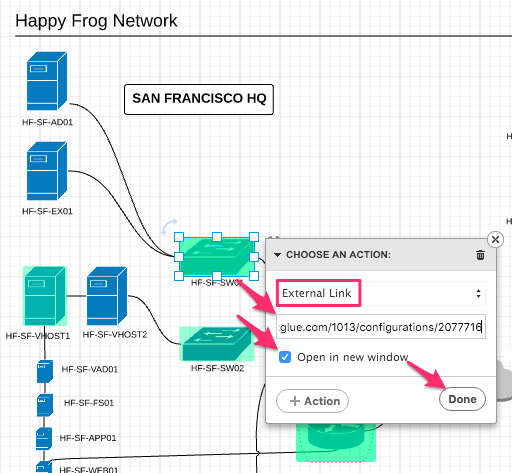Select the HF-SF-EX01 server icon
The image size is (512, 473).
(47, 171)
